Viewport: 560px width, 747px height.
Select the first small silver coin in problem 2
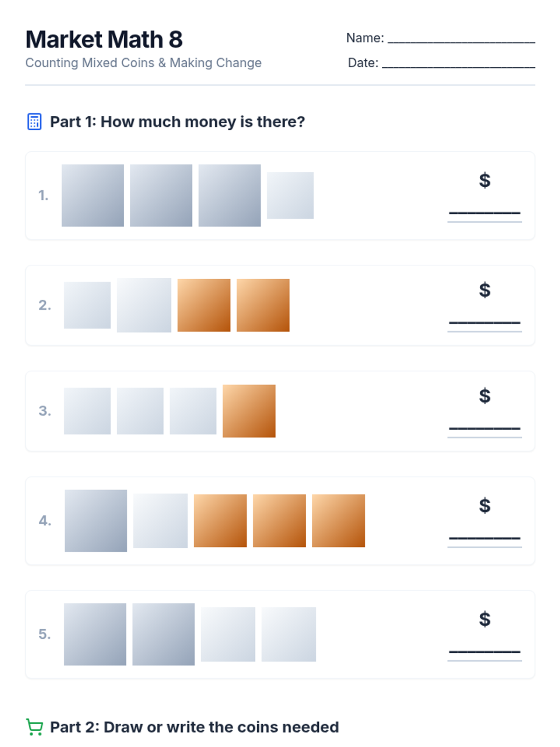pyautogui.click(x=87, y=305)
